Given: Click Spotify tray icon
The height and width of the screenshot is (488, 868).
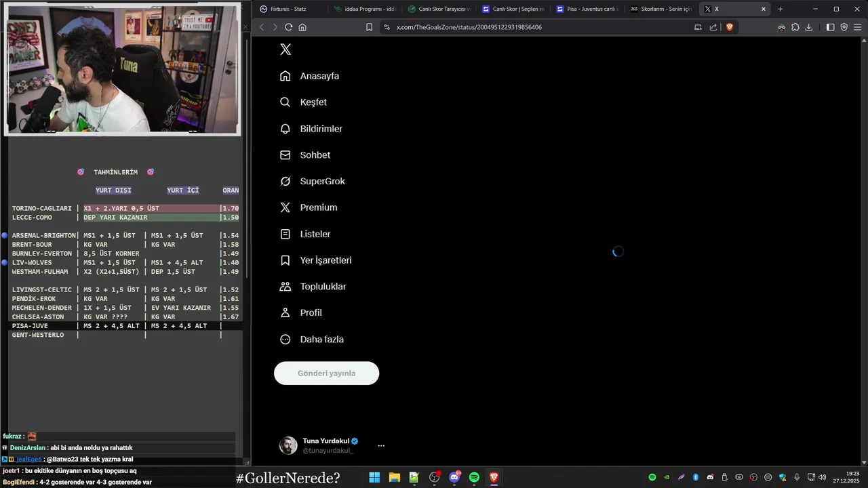Looking at the screenshot, I should pyautogui.click(x=652, y=477).
